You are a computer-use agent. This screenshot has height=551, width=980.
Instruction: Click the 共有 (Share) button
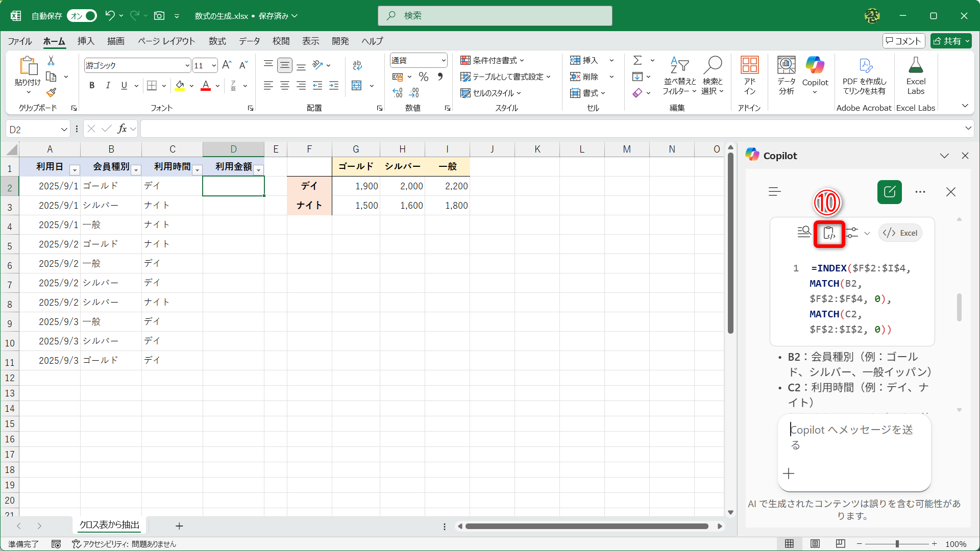point(950,41)
